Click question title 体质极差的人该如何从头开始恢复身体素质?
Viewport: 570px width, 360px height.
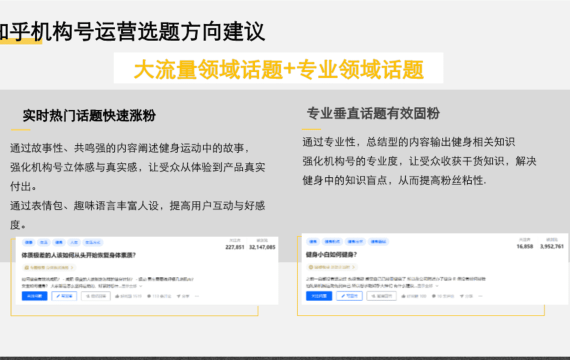78,255
